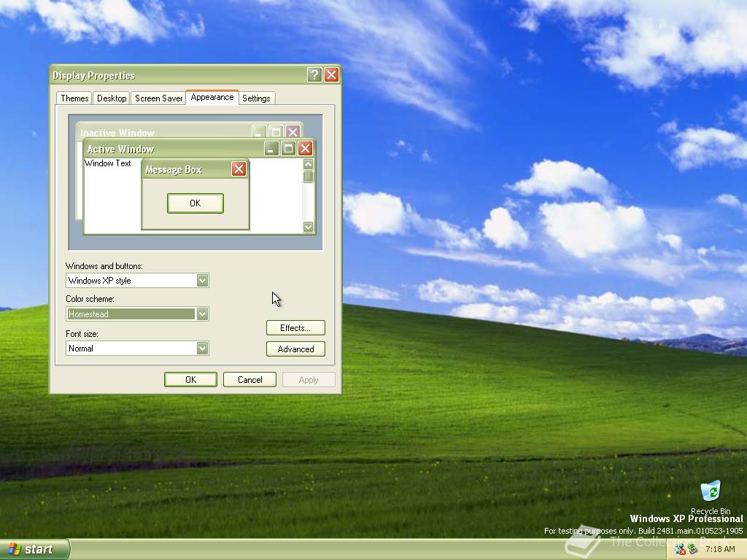Select the Appearance tab
The width and height of the screenshot is (747, 560).
[212, 97]
